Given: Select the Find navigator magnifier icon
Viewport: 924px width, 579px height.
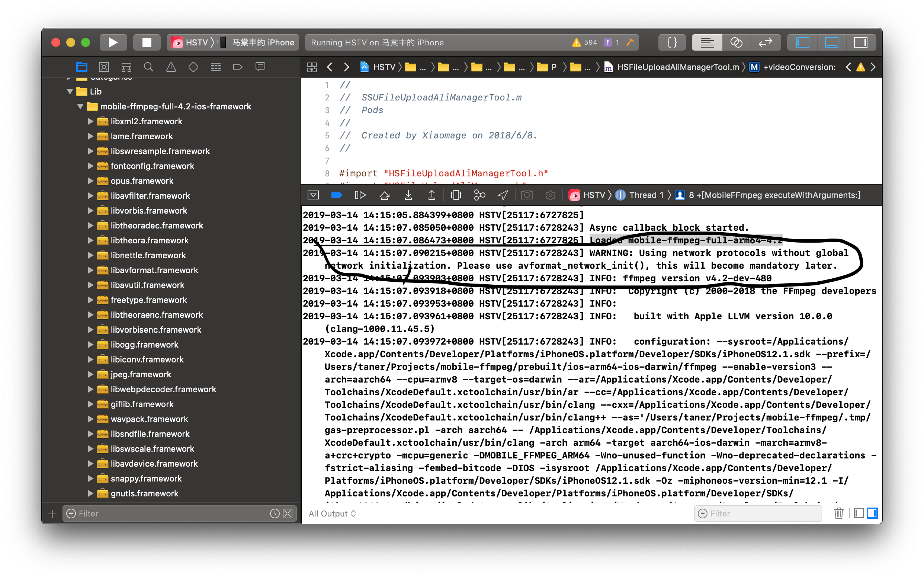Looking at the screenshot, I should click(148, 67).
